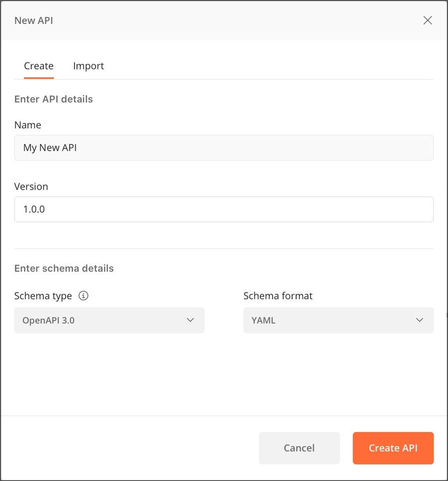Click the Schema type label text
448x481 pixels.
(x=43, y=296)
